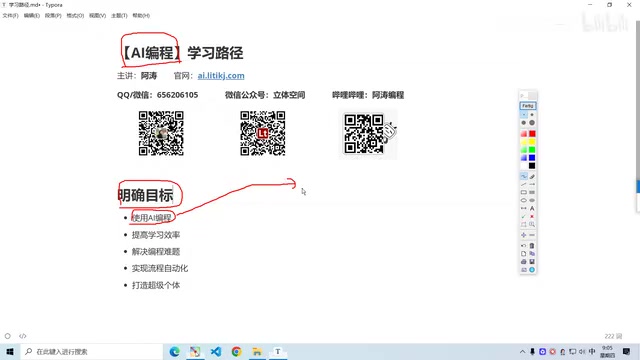Toggle the Typora sidebar circle button
Viewport: 640px width, 360px height.
[7, 336]
